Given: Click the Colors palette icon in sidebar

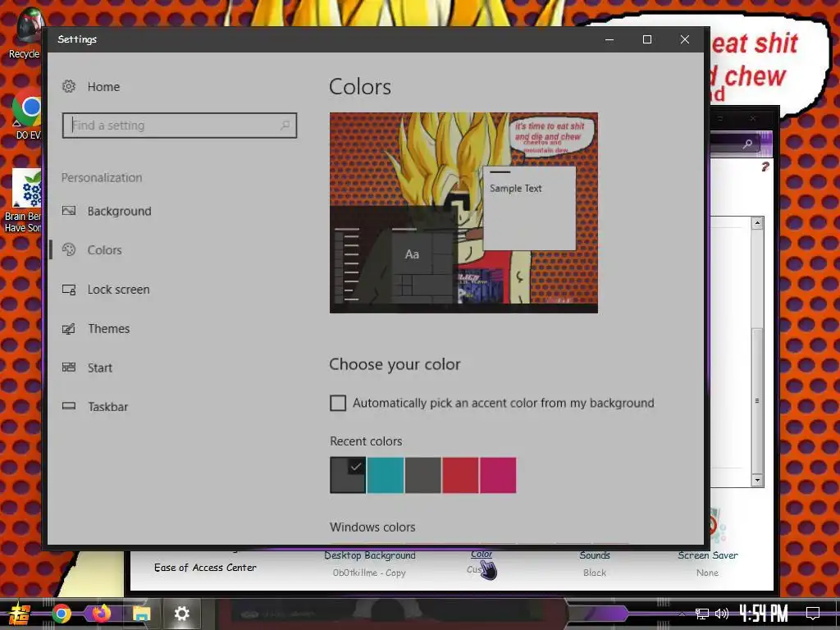Looking at the screenshot, I should click(69, 249).
